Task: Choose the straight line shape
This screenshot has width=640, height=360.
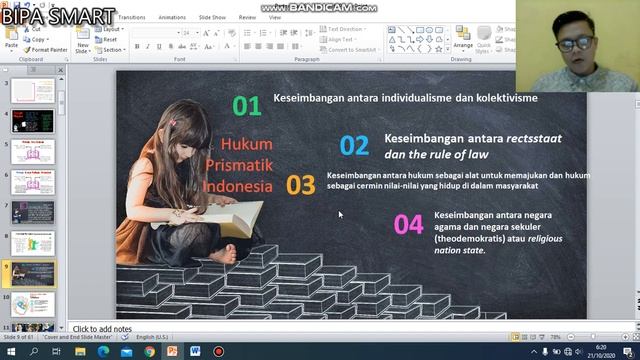Action: point(401,30)
